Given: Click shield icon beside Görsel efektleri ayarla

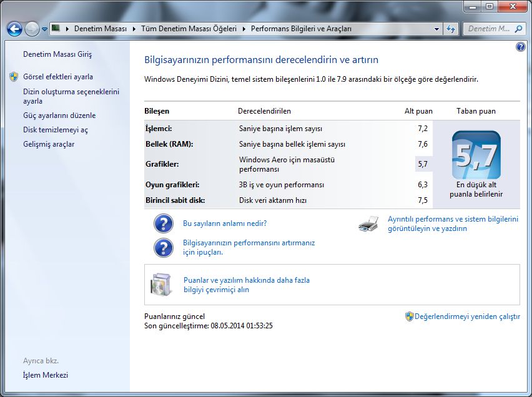Looking at the screenshot, I should click(14, 77).
